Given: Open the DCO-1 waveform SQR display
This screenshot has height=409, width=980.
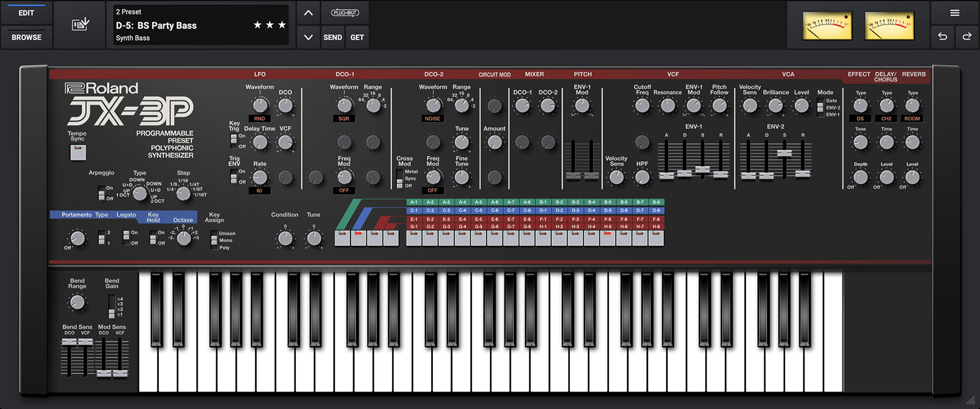Looking at the screenshot, I should [x=344, y=118].
